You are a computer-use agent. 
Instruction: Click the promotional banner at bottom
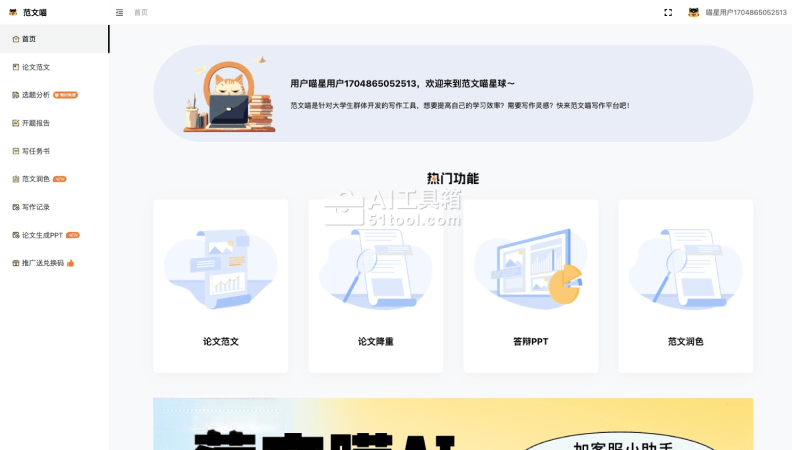pyautogui.click(x=453, y=424)
